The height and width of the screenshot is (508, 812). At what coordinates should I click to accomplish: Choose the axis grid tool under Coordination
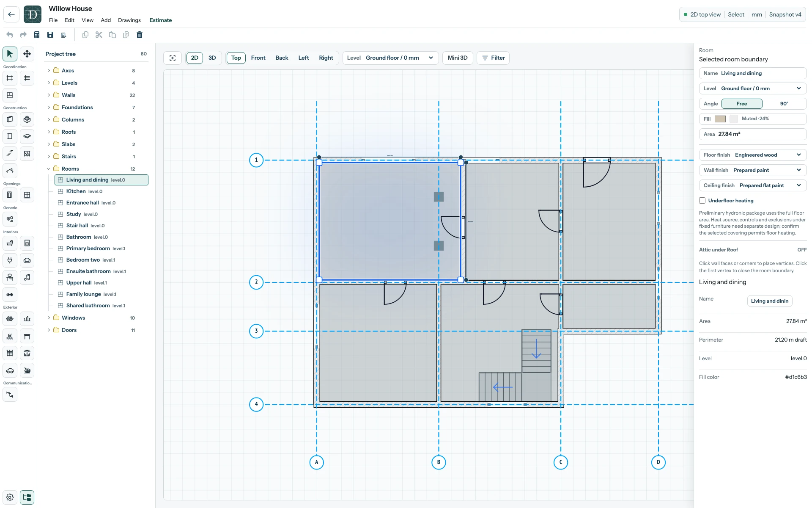point(10,78)
